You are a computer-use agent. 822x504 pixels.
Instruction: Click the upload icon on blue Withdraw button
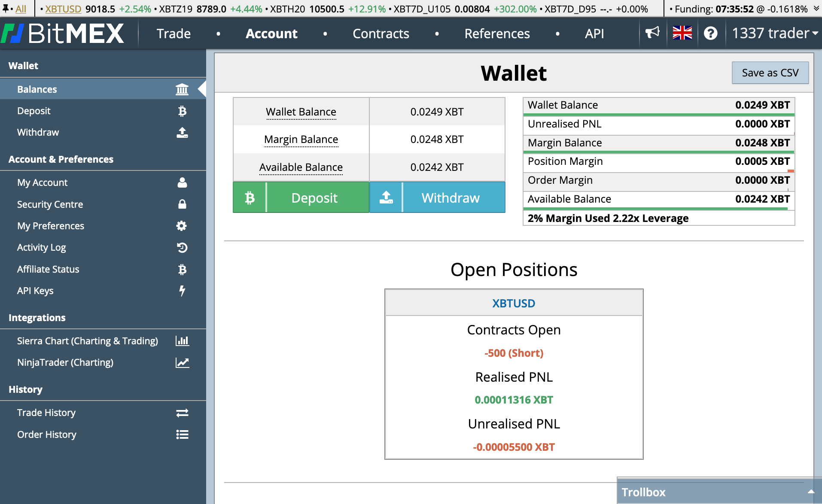click(386, 197)
